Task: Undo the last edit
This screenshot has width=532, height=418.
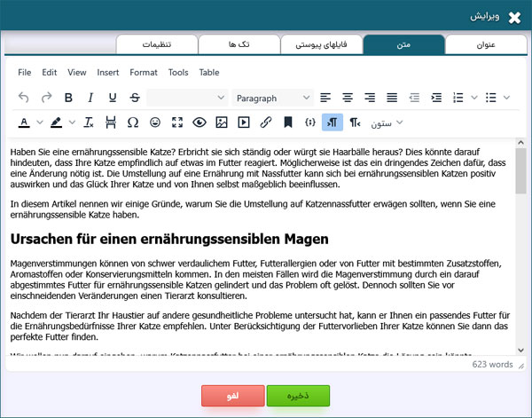Action: pos(23,98)
